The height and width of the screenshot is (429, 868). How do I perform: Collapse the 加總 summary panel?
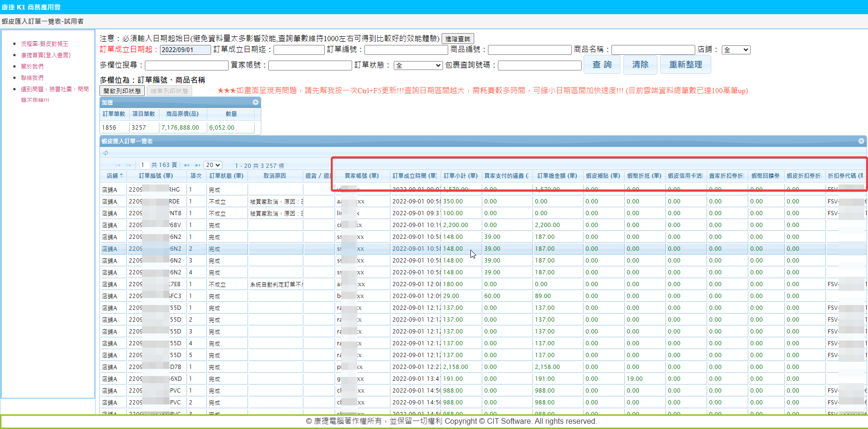256,102
